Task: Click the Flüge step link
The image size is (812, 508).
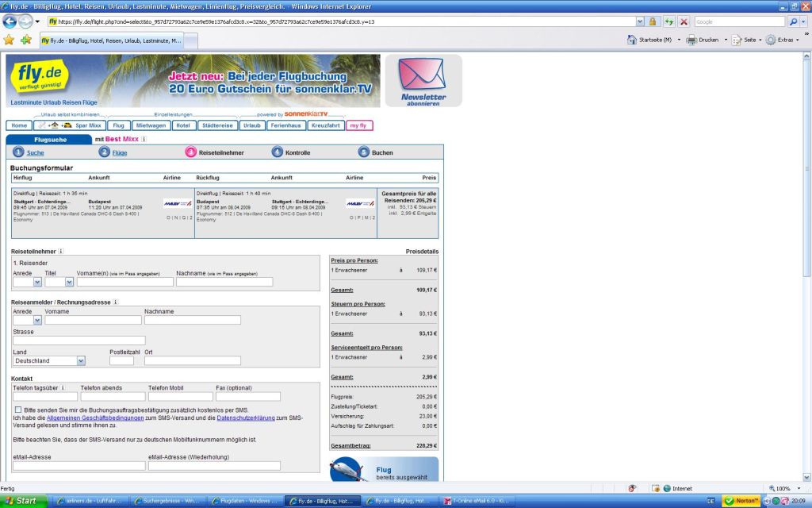Action: point(120,153)
